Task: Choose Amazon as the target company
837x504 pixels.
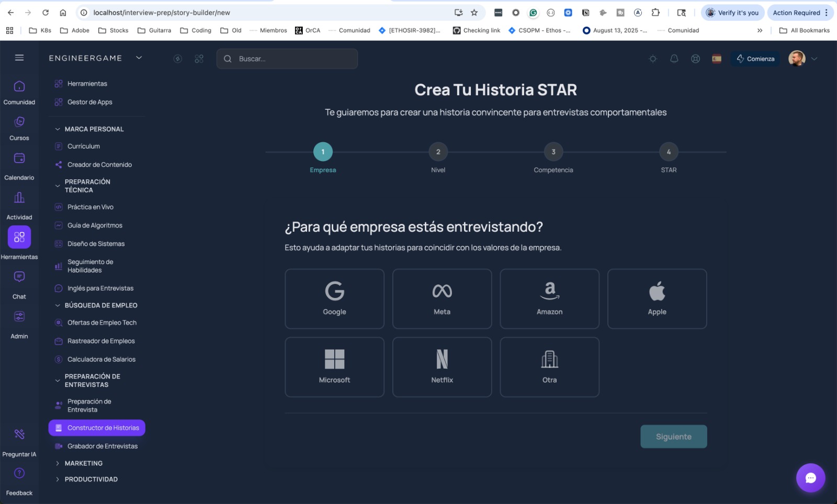Action: 549,299
